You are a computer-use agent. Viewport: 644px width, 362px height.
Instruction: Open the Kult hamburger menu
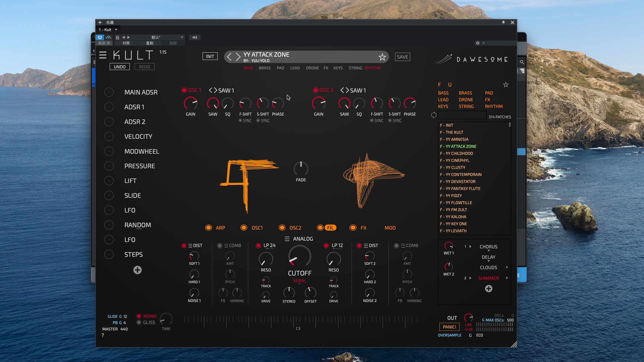tap(103, 55)
